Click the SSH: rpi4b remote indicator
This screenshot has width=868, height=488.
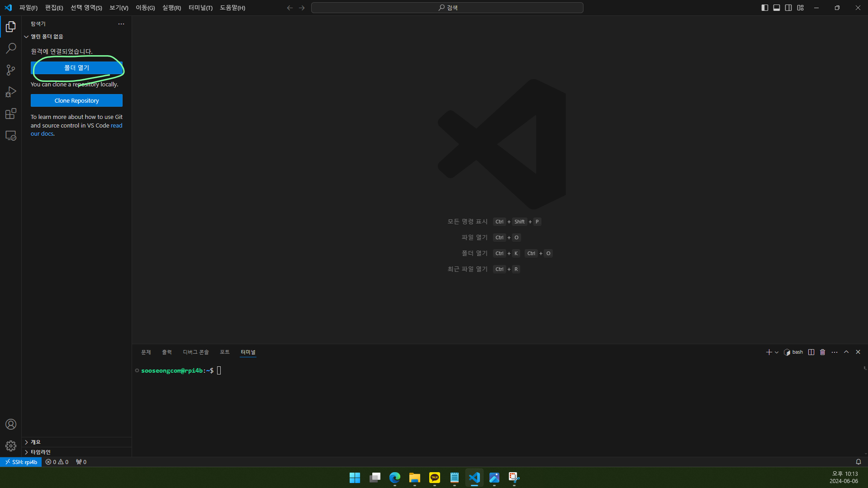tap(21, 462)
